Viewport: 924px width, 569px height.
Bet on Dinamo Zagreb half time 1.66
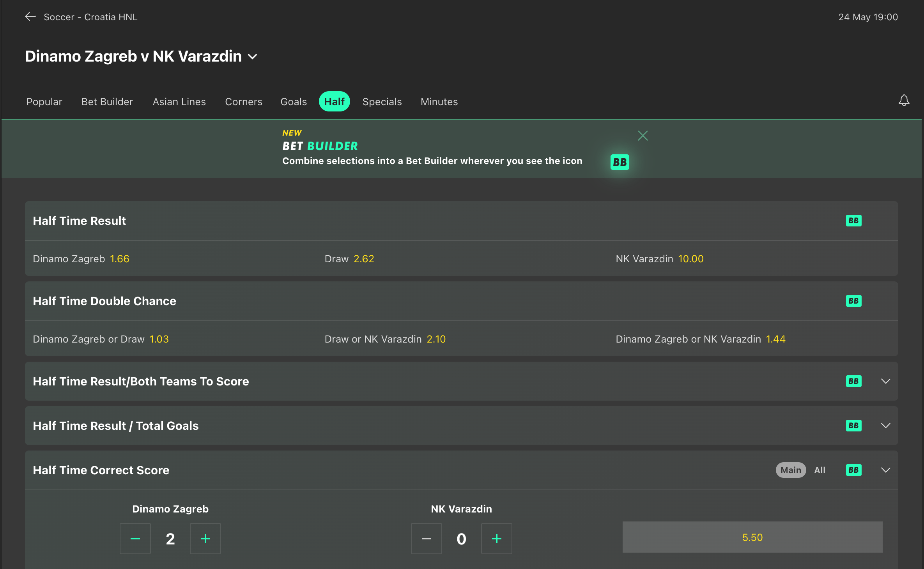click(81, 259)
